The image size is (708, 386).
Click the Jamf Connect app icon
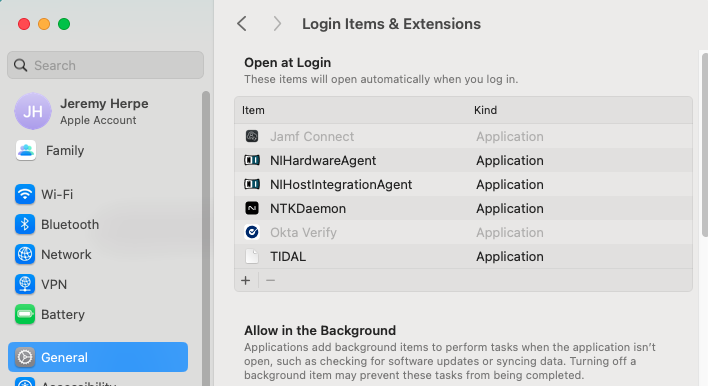pos(252,136)
